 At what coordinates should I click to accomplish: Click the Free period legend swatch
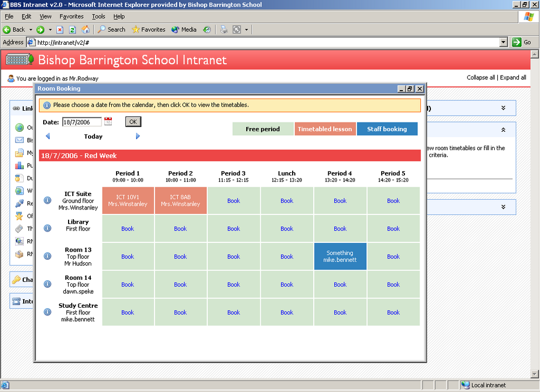pos(263,129)
